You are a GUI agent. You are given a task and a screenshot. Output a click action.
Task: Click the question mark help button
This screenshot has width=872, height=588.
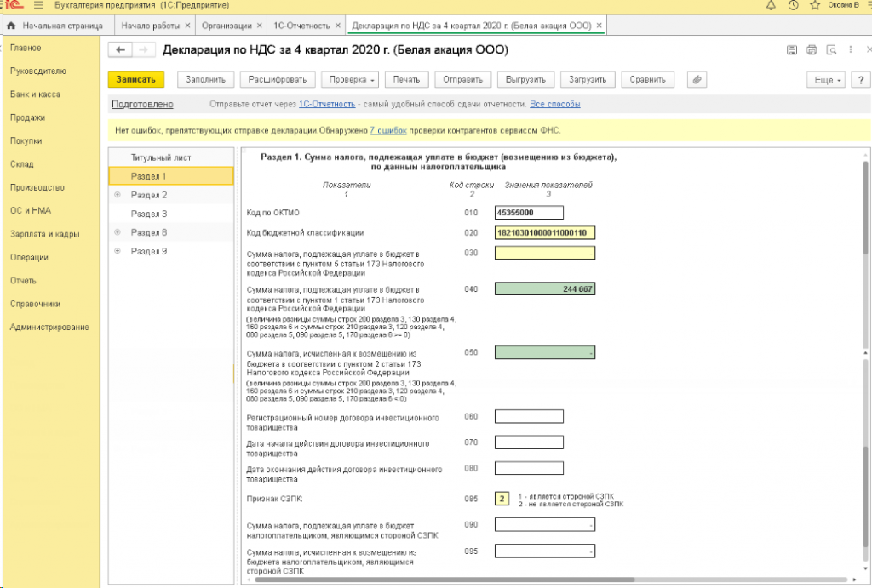[861, 79]
